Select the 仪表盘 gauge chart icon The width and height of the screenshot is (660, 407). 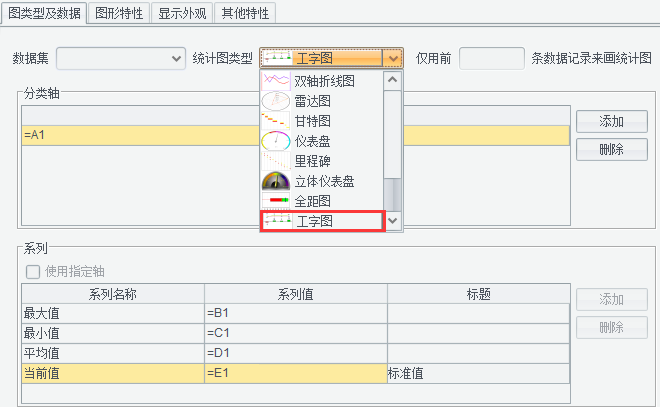pos(276,140)
